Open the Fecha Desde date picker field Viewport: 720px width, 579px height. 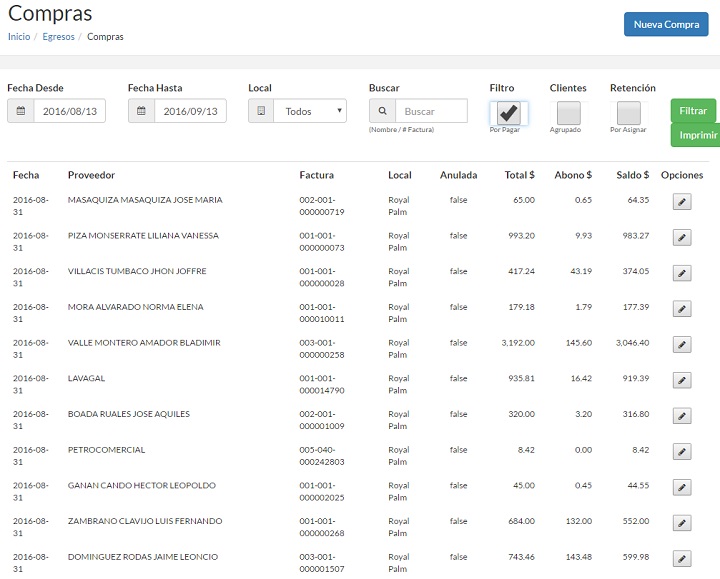(70, 111)
